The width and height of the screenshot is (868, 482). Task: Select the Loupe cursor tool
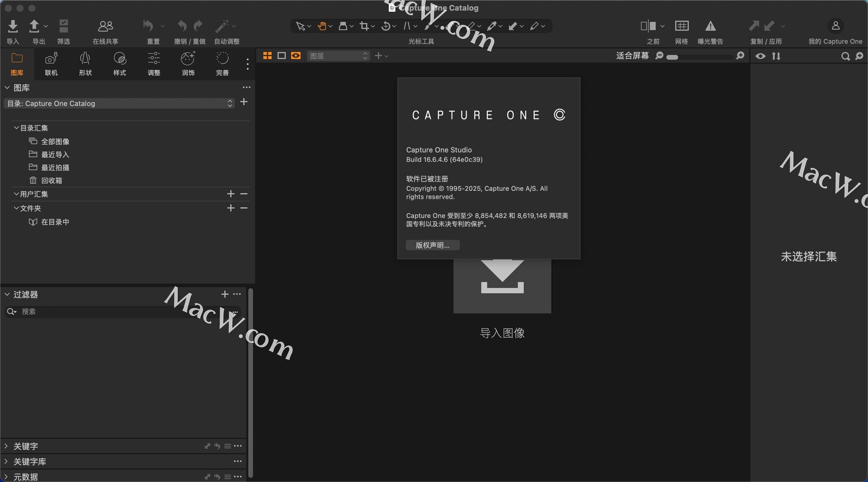tap(343, 26)
